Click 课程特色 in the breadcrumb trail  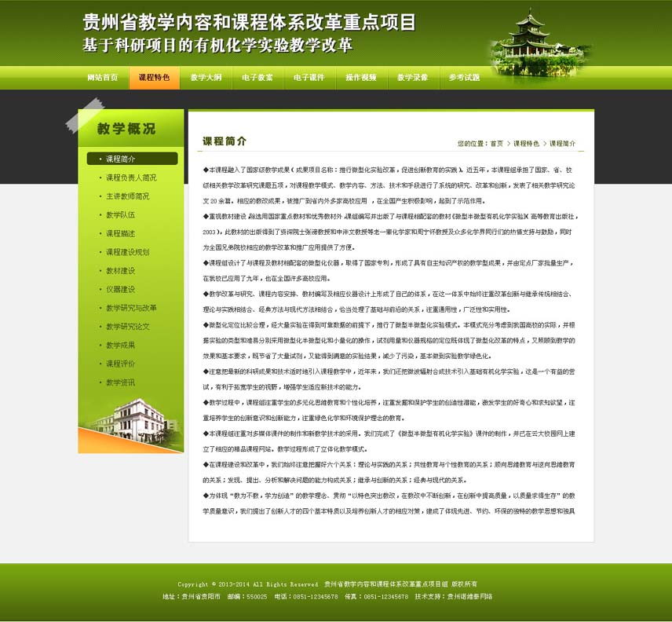pos(526,144)
